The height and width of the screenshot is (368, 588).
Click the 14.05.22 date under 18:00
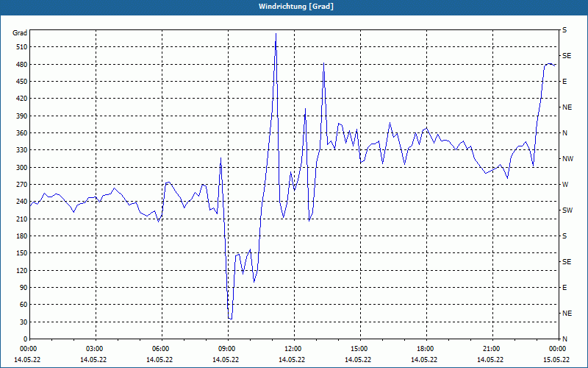point(424,360)
